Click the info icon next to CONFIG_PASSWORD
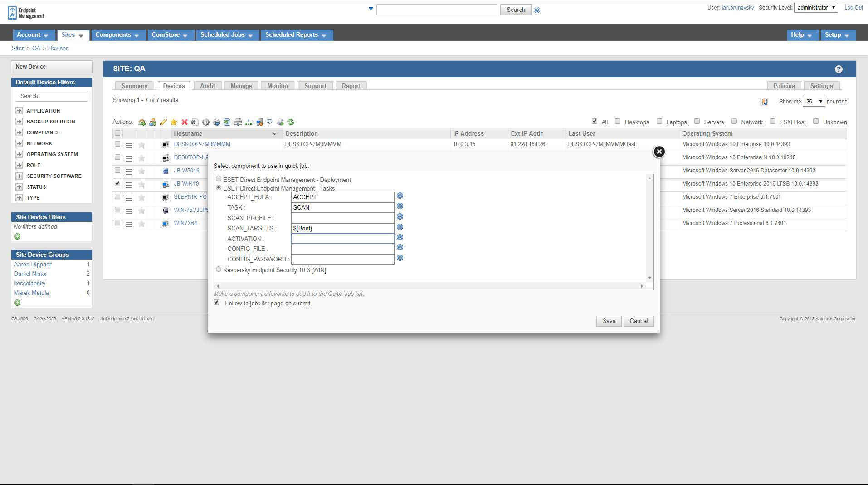This screenshot has height=485, width=868. pyautogui.click(x=400, y=258)
